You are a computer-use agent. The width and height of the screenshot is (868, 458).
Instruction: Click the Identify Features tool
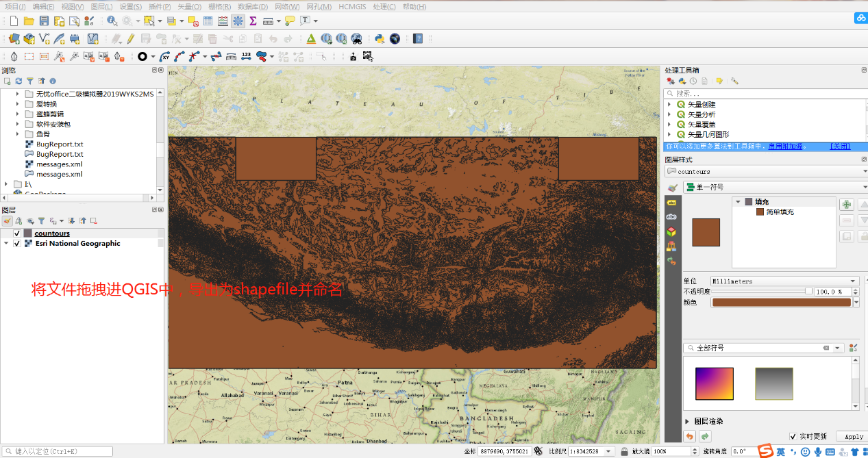112,21
